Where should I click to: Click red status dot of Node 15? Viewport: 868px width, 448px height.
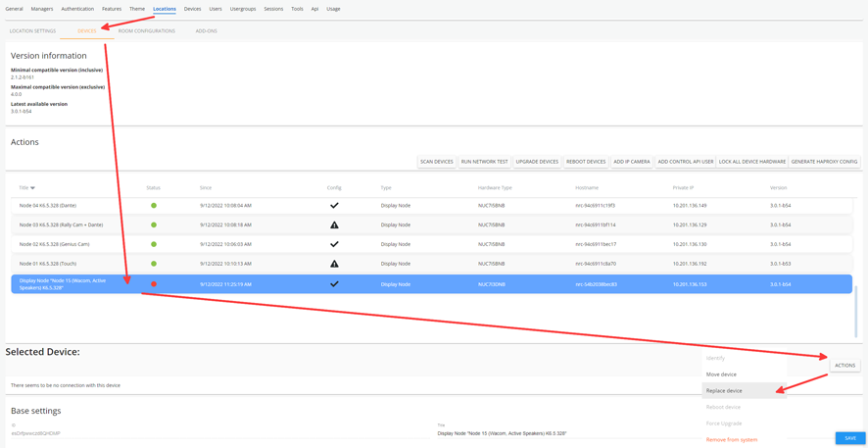(154, 283)
